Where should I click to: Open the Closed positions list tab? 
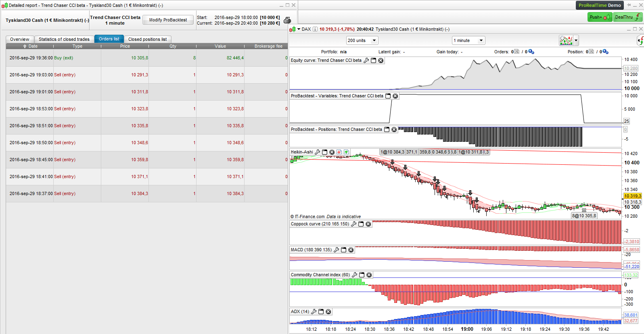coord(147,39)
